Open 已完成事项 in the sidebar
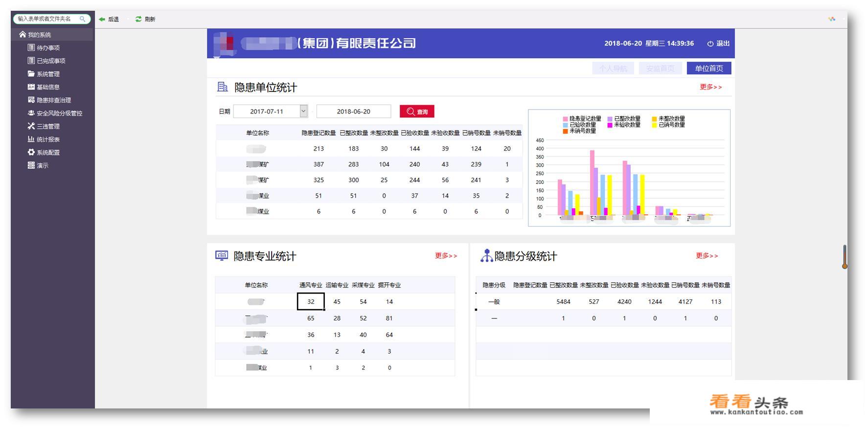Screen dimensions: 868x429 point(51,61)
